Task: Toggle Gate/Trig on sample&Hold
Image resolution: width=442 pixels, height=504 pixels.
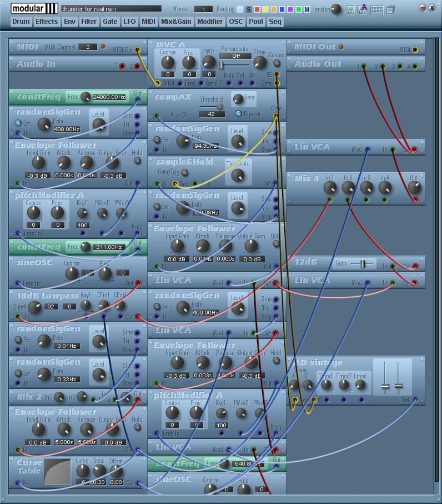Action: (185, 173)
